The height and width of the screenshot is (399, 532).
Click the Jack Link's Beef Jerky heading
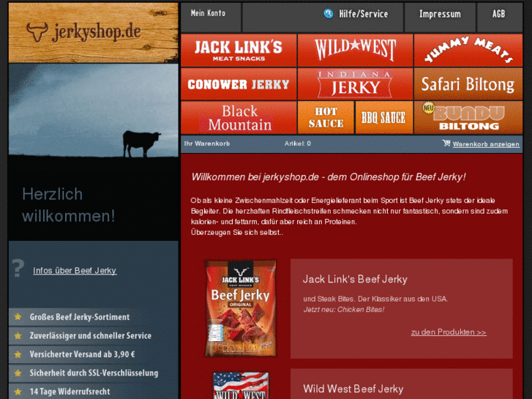[355, 279]
